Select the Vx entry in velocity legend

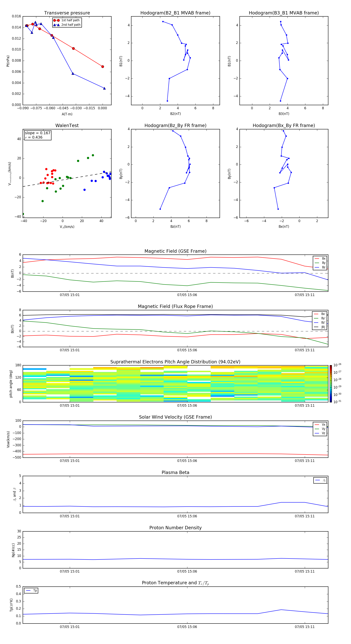click(320, 424)
